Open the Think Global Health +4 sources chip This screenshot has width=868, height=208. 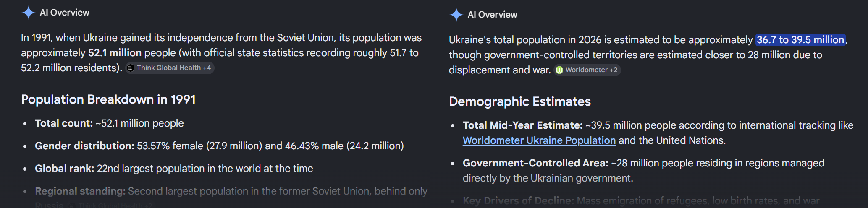170,68
